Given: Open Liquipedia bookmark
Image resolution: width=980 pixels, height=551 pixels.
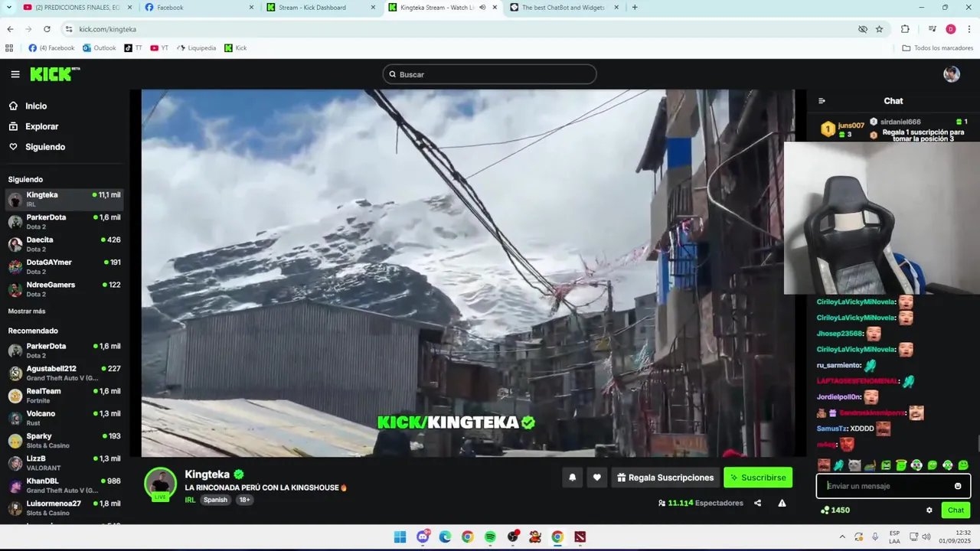Looking at the screenshot, I should (196, 47).
